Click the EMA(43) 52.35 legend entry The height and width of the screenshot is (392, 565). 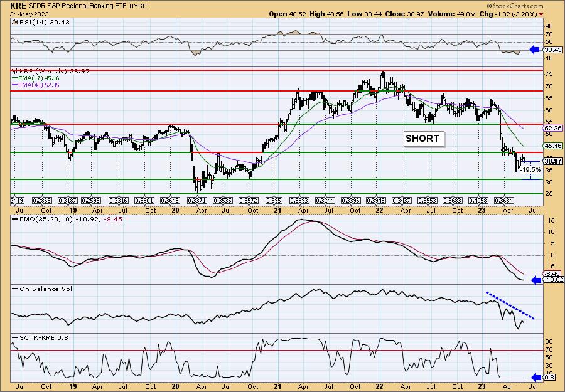(36, 85)
